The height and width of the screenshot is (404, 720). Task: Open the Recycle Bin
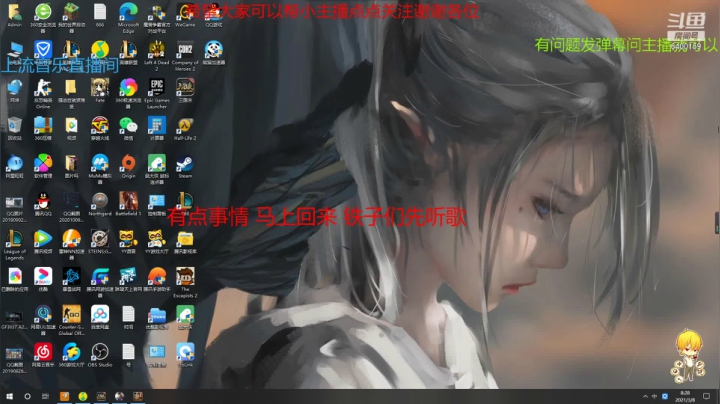[x=14, y=125]
